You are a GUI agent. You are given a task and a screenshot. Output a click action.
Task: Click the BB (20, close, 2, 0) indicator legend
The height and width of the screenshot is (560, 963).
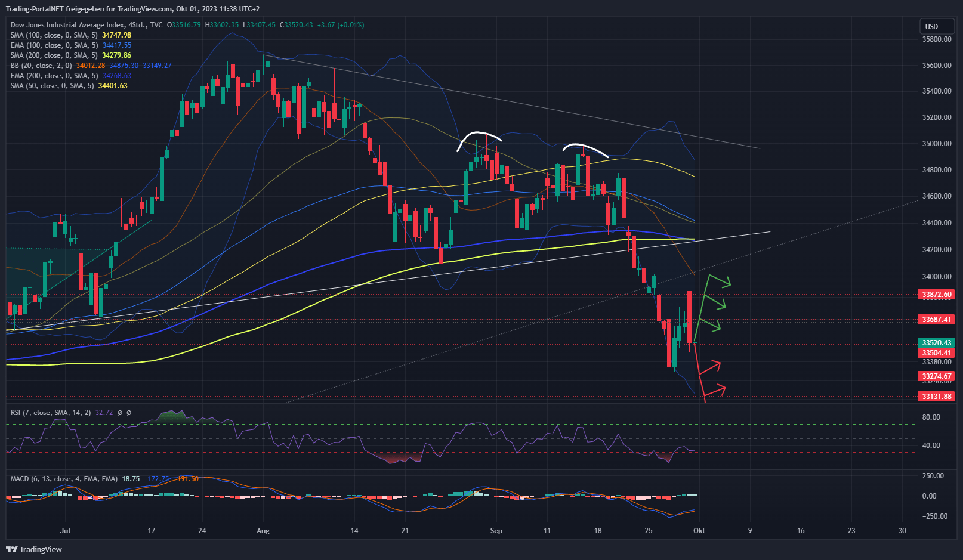(x=41, y=66)
